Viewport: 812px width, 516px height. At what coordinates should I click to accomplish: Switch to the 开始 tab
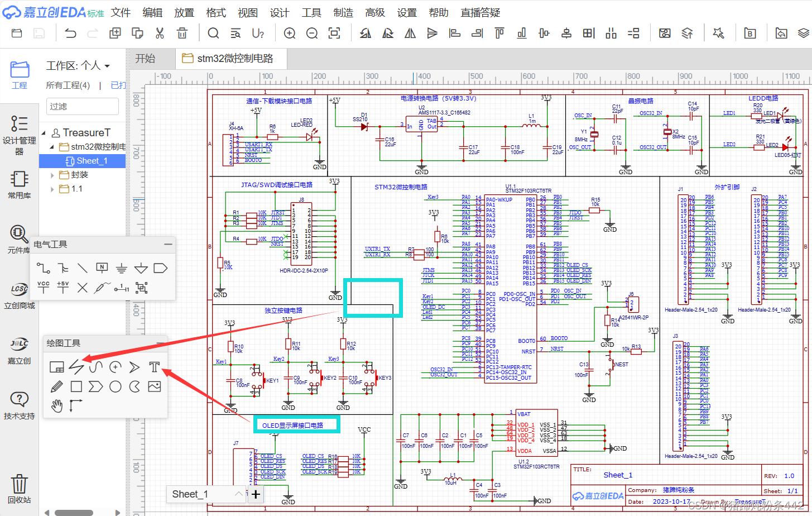[145, 59]
